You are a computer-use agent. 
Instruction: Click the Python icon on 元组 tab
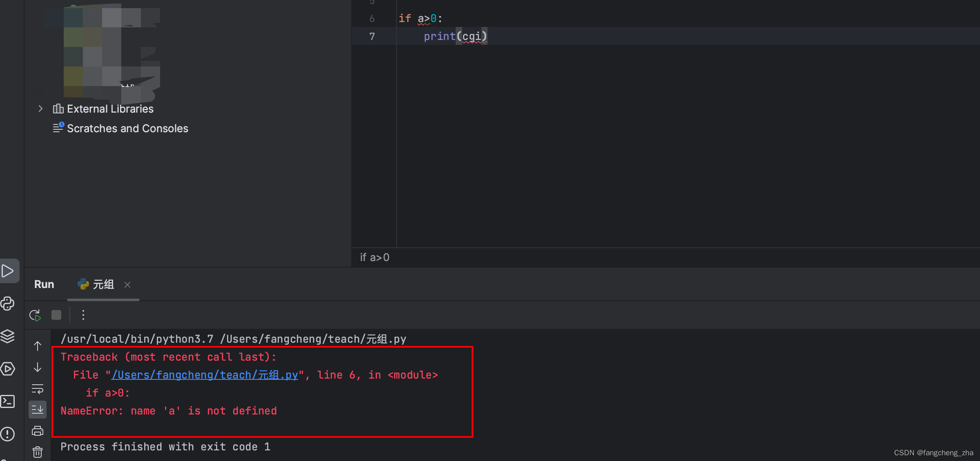tap(83, 284)
